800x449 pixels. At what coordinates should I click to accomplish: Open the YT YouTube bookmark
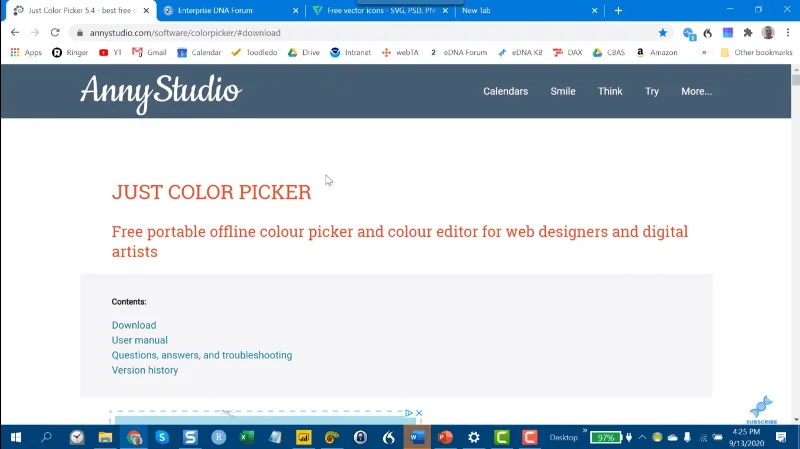(x=111, y=53)
